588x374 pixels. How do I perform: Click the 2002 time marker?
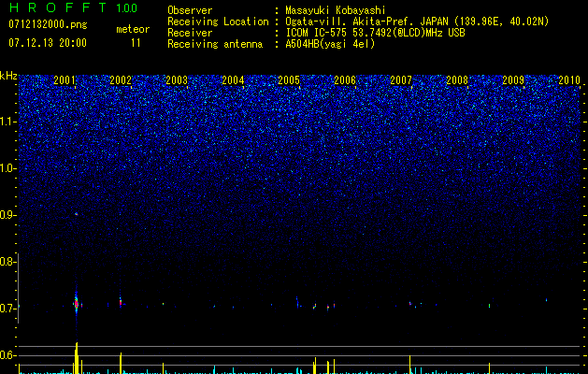pos(121,80)
